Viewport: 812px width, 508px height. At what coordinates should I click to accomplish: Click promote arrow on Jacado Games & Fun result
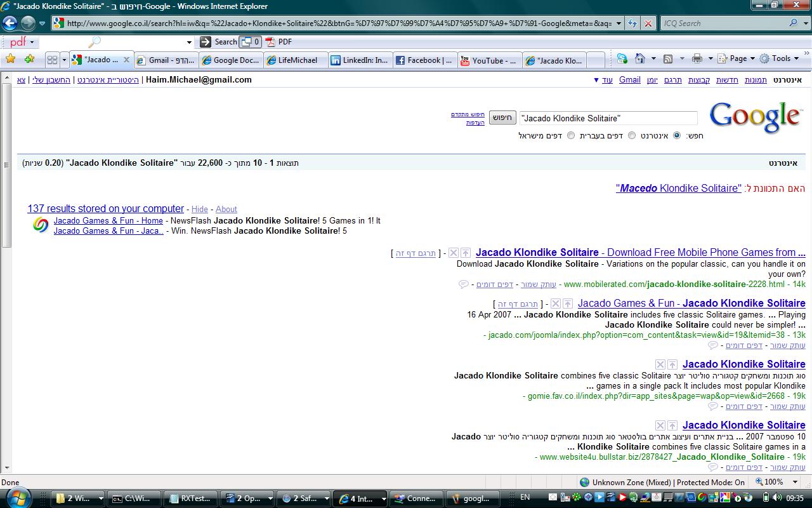[x=568, y=304]
